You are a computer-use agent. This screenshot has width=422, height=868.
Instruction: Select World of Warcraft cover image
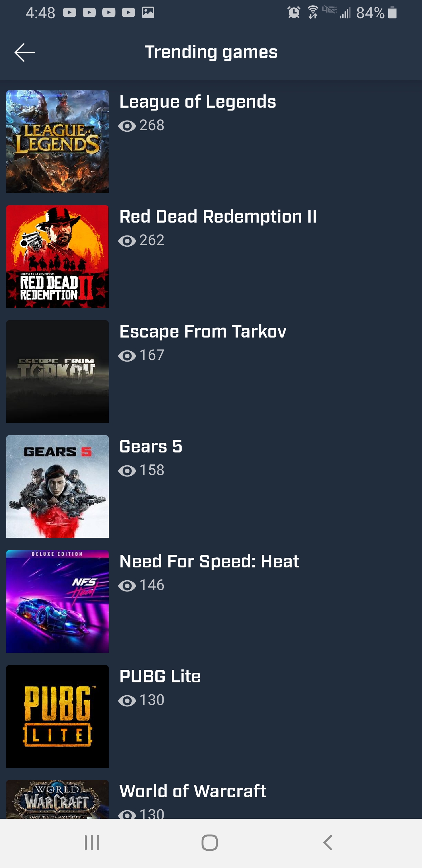(57, 799)
